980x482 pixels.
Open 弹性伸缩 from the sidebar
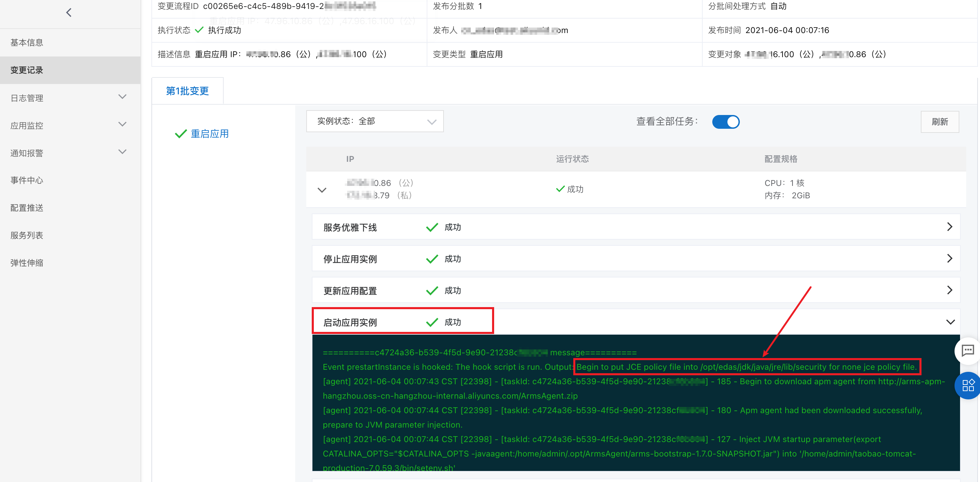[x=26, y=262]
